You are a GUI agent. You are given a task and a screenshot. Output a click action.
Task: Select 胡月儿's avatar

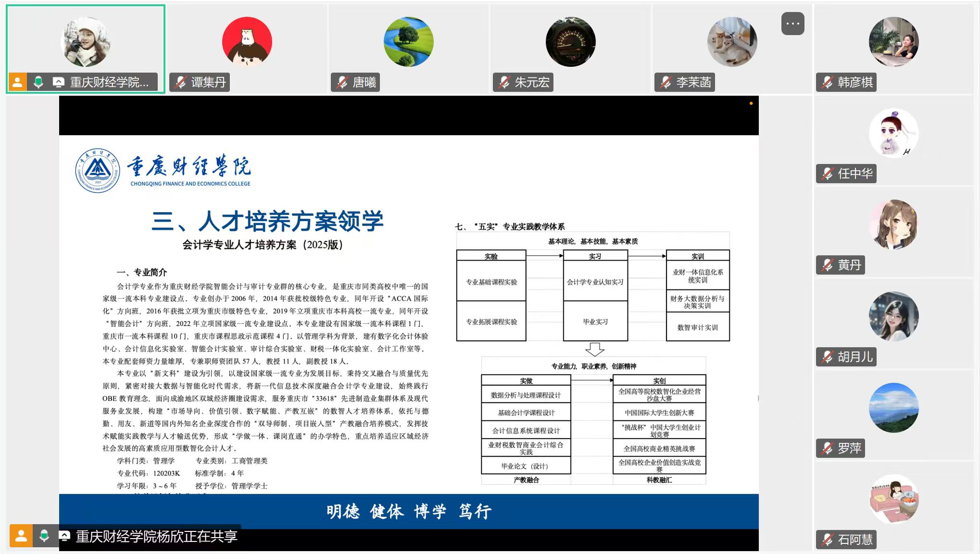[894, 316]
